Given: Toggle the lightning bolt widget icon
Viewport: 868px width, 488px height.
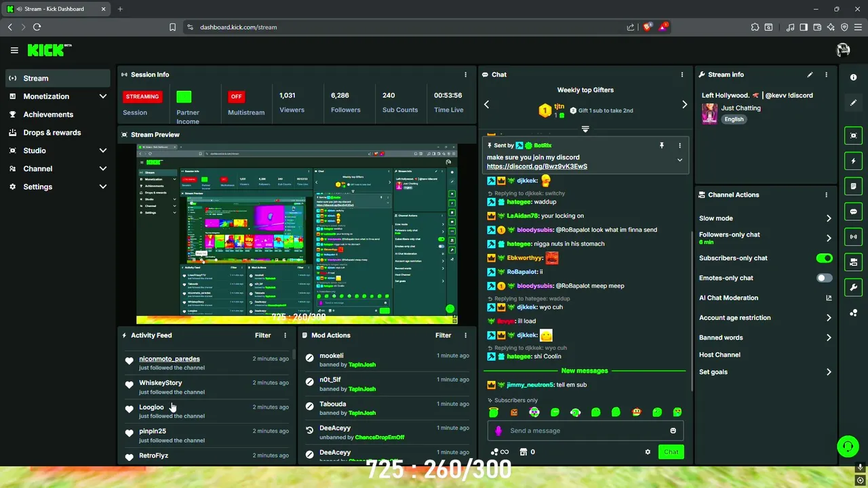Looking at the screenshot, I should click(x=853, y=161).
